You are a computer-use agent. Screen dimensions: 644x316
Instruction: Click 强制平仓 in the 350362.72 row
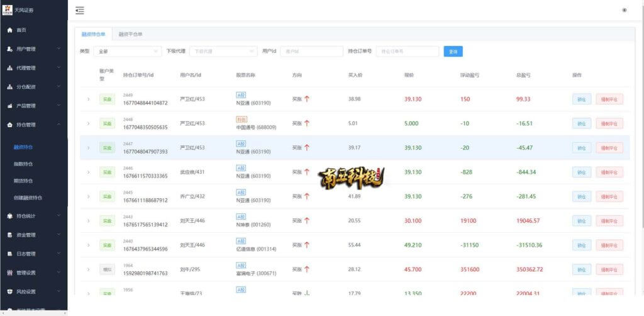[609, 269]
